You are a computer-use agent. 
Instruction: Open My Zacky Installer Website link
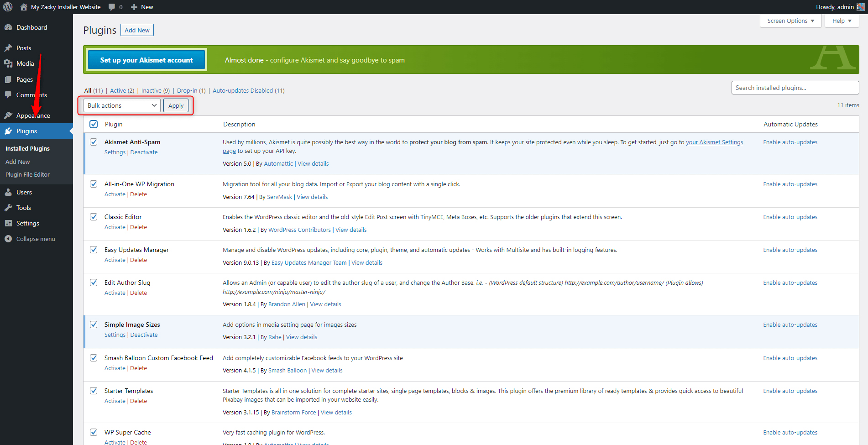tap(65, 7)
